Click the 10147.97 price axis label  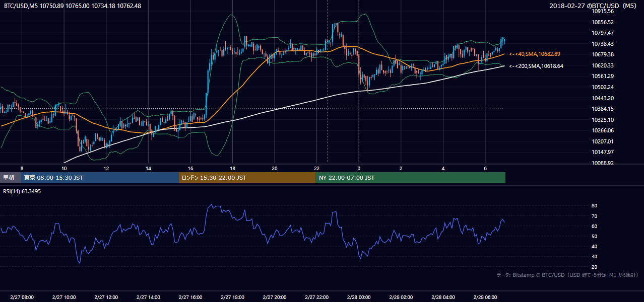pos(602,152)
